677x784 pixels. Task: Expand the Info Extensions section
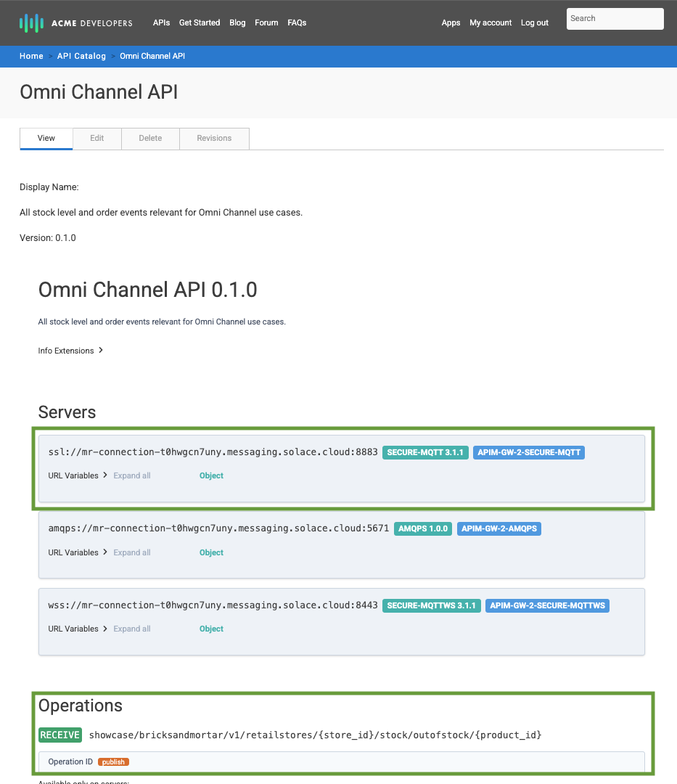pyautogui.click(x=70, y=351)
